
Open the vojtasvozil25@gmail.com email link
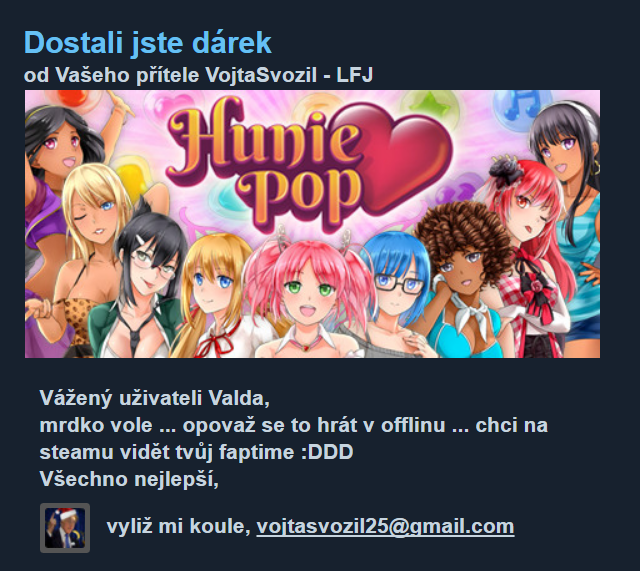[385, 527]
